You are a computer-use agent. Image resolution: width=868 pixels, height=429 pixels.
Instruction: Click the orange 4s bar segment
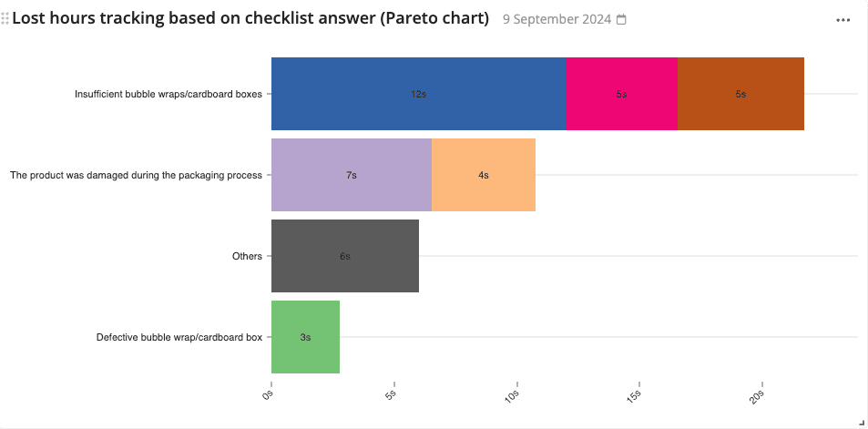tap(484, 175)
